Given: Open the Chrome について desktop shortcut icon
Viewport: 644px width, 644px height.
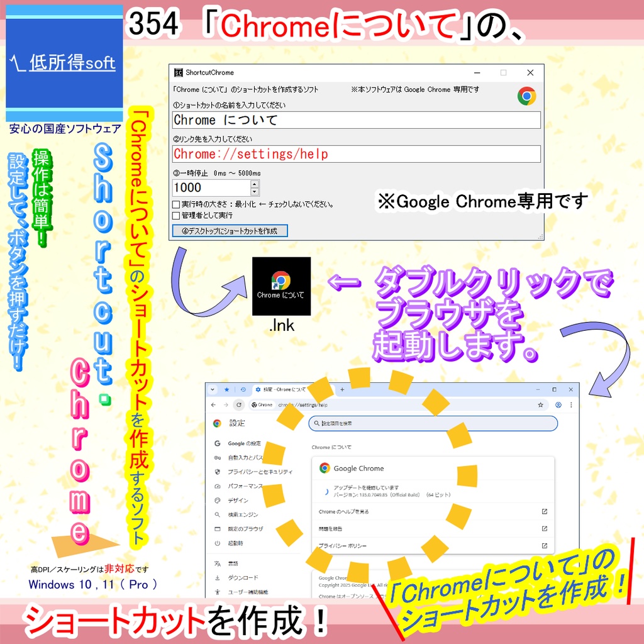Looking at the screenshot, I should [281, 286].
